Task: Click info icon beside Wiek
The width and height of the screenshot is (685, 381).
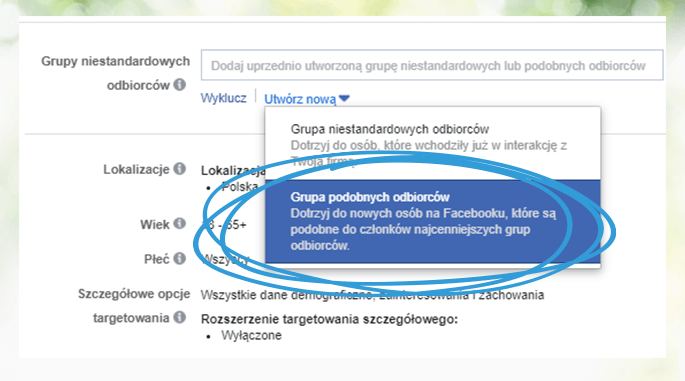Action: (x=180, y=224)
